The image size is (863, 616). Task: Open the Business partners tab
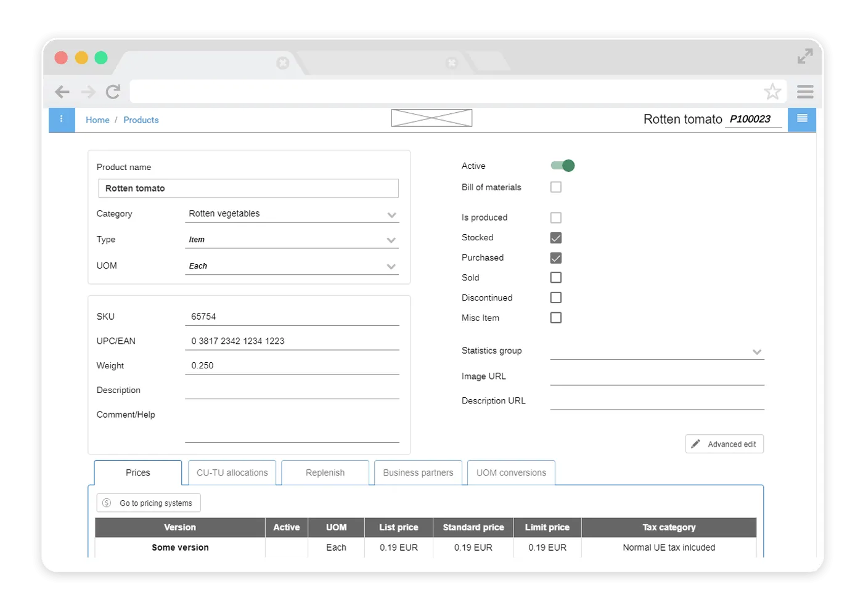(x=418, y=472)
